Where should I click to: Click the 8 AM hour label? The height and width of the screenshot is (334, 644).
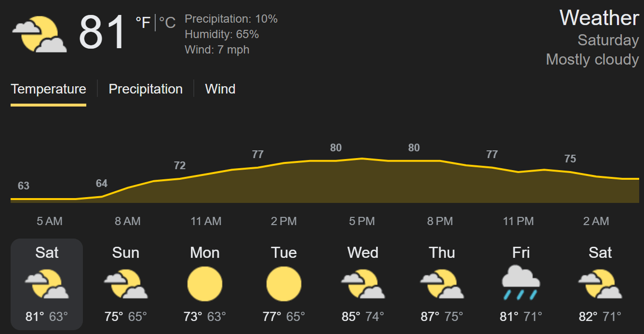click(128, 221)
